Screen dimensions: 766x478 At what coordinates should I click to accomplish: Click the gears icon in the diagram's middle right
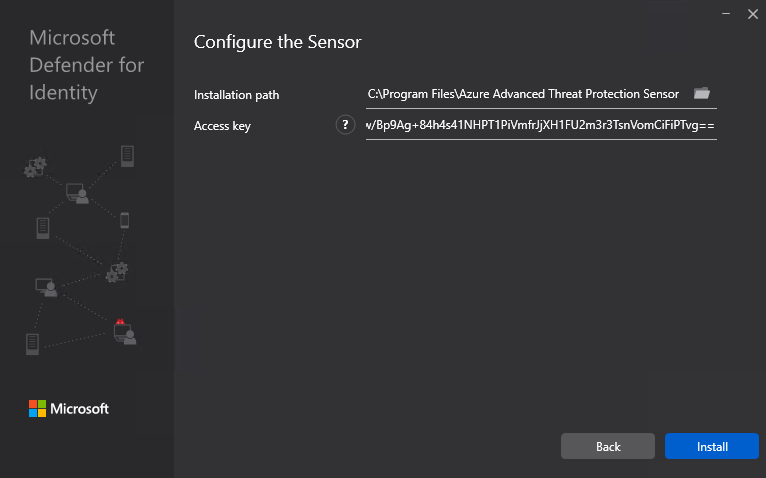117,271
